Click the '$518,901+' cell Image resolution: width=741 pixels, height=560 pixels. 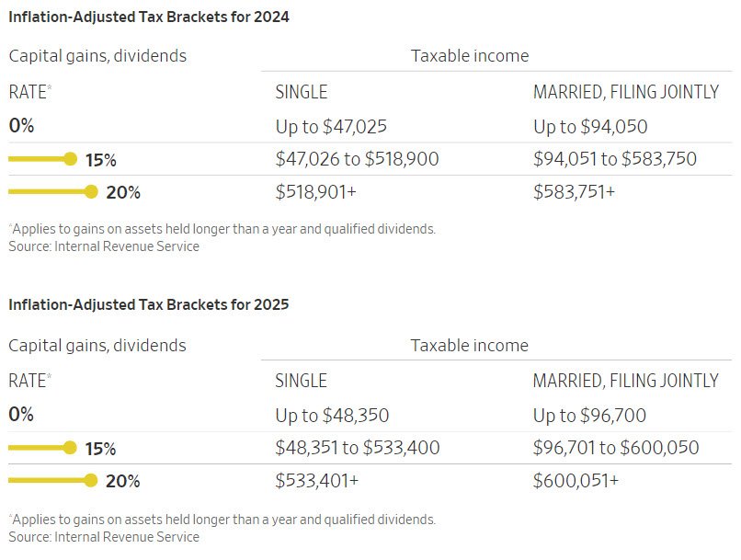click(315, 192)
